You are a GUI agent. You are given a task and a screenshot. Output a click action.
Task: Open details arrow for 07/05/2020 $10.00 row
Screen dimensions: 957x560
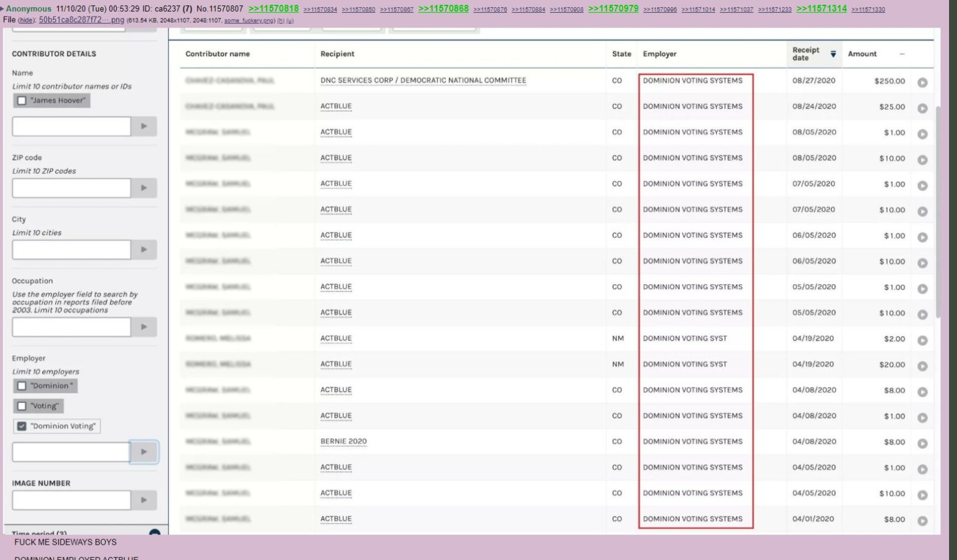pos(922,211)
